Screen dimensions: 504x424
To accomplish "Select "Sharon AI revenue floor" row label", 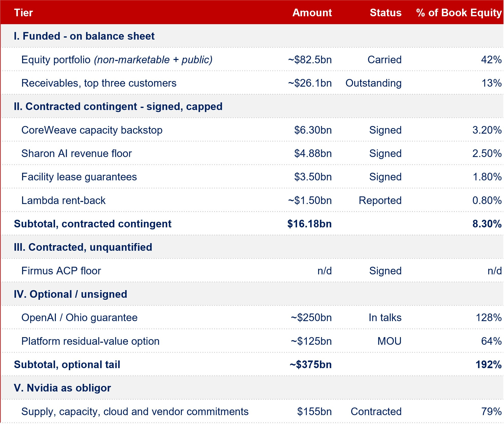I will pos(76,153).
